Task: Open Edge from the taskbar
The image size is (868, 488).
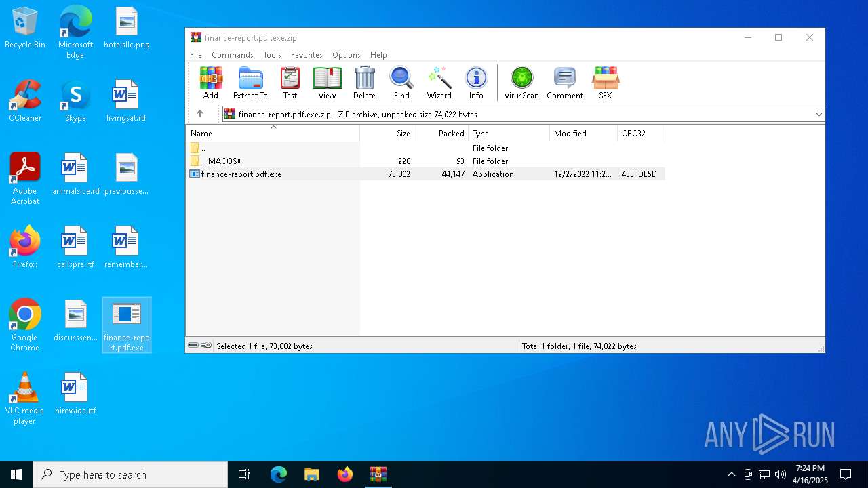Action: click(279, 474)
